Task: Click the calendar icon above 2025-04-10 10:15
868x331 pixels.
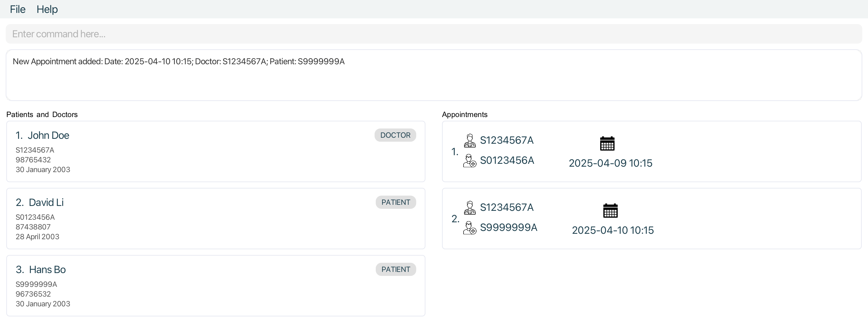Action: tap(610, 210)
